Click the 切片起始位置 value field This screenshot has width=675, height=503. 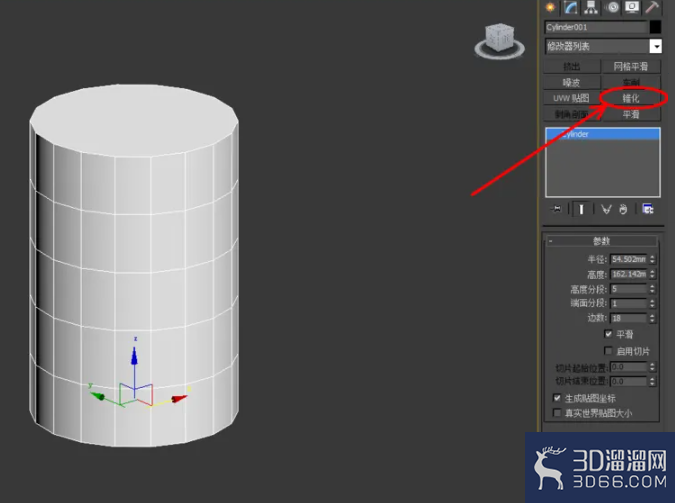(x=629, y=366)
